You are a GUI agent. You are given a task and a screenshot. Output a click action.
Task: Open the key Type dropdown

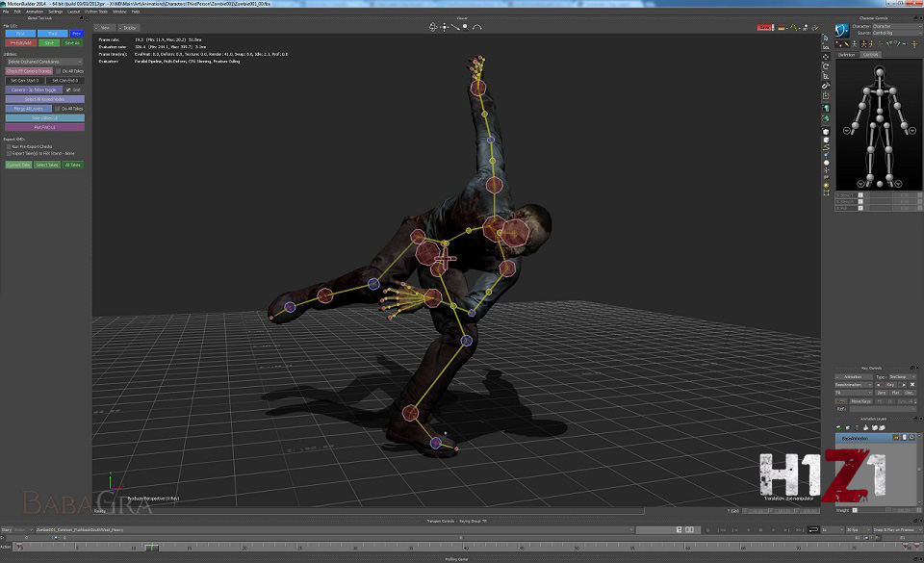902,377
